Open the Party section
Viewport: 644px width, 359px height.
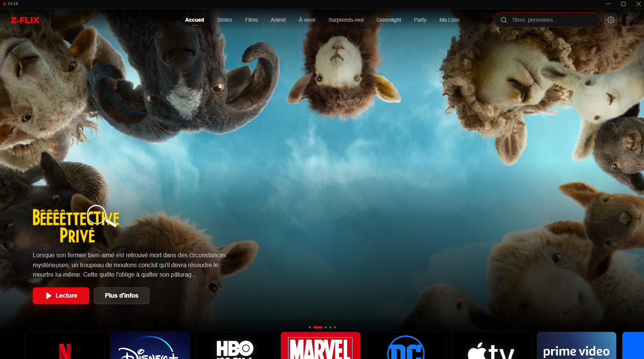click(420, 20)
